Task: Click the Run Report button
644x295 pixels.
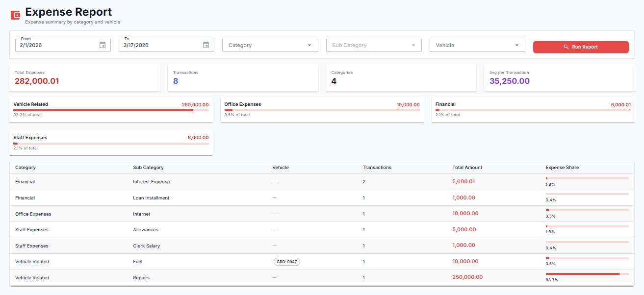Action: point(581,47)
